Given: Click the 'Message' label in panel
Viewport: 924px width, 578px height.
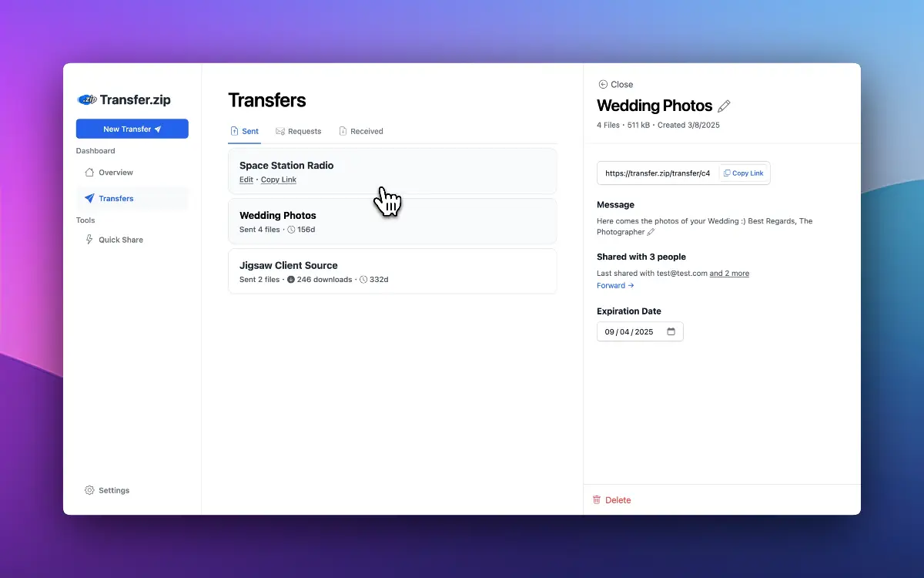Looking at the screenshot, I should (x=615, y=205).
